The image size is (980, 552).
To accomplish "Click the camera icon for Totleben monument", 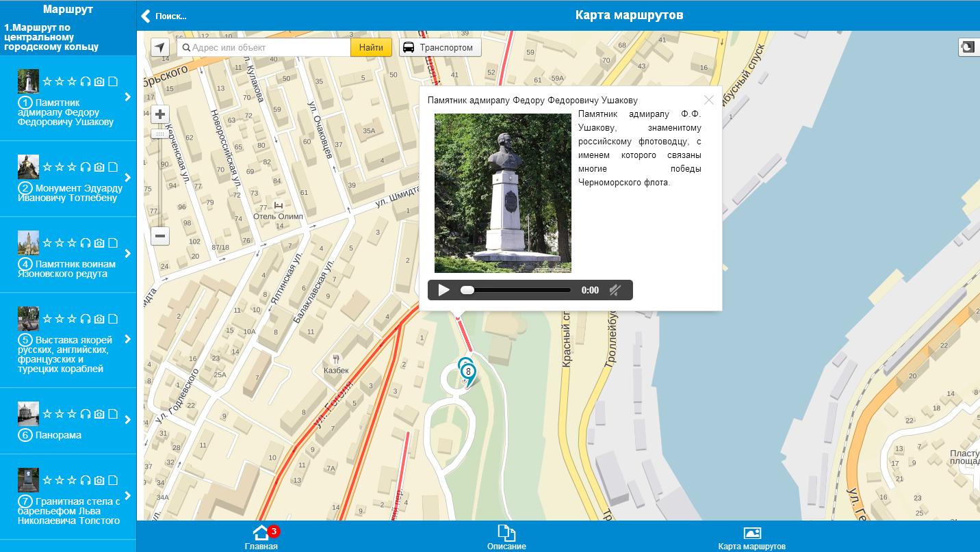I will (99, 167).
